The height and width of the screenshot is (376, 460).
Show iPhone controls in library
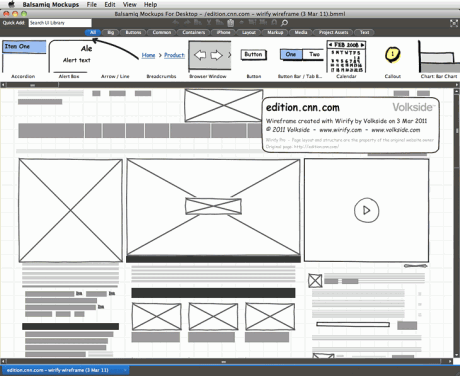pyautogui.click(x=223, y=32)
